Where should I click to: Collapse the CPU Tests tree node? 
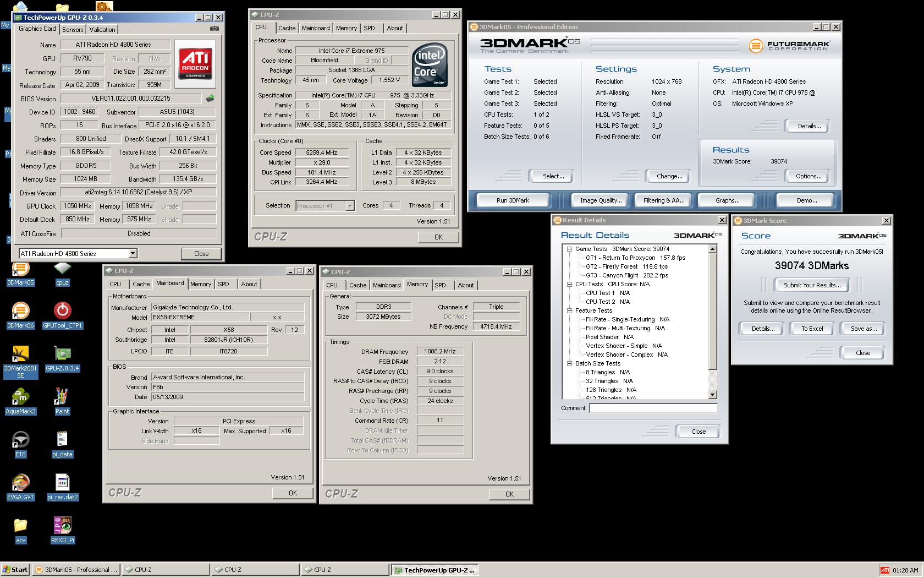570,284
